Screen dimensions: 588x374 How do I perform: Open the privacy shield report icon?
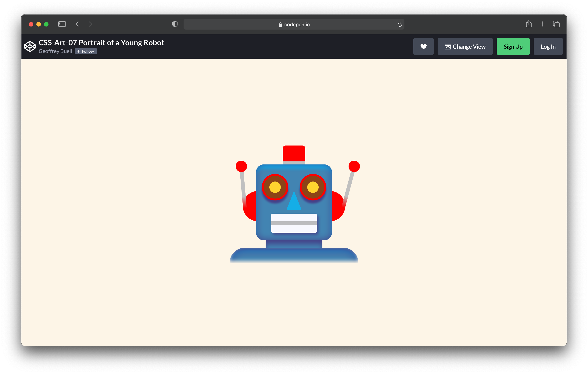(x=175, y=24)
